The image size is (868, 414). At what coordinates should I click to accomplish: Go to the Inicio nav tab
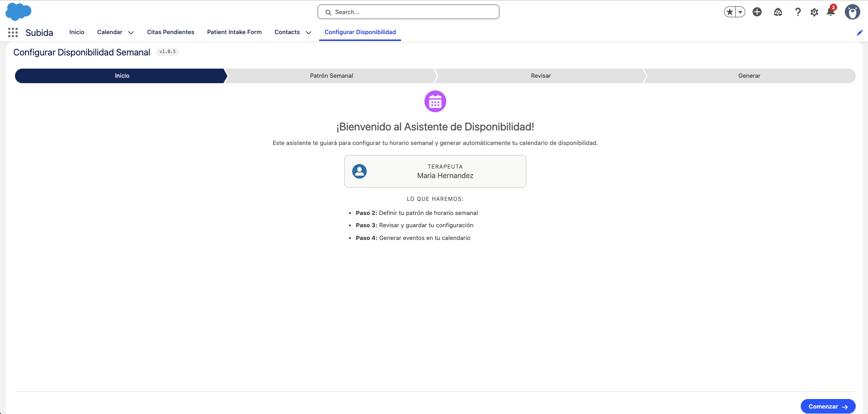pyautogui.click(x=77, y=32)
